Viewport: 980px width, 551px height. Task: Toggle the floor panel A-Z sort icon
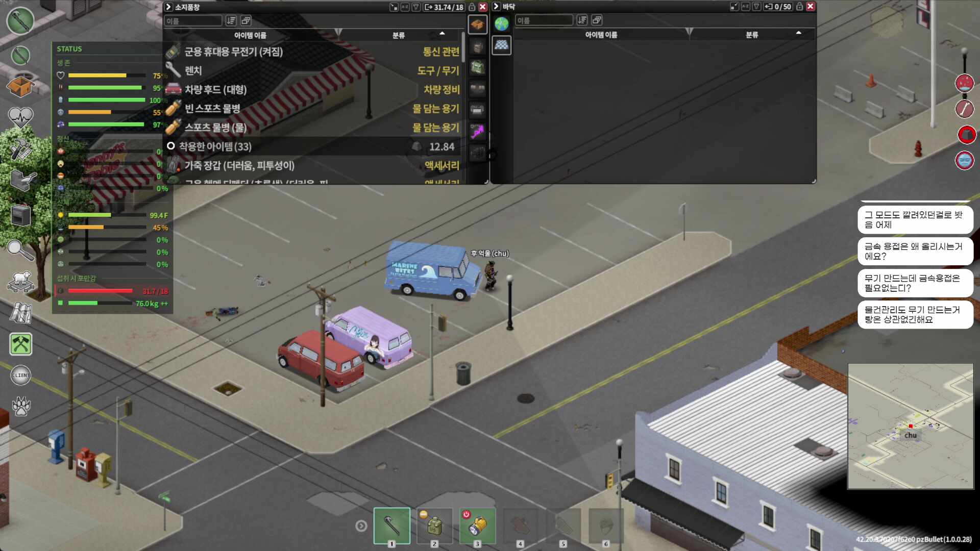coord(746,7)
